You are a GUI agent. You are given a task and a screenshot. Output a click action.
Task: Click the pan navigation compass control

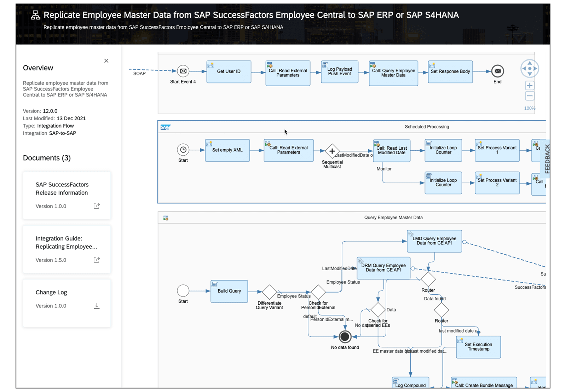530,68
